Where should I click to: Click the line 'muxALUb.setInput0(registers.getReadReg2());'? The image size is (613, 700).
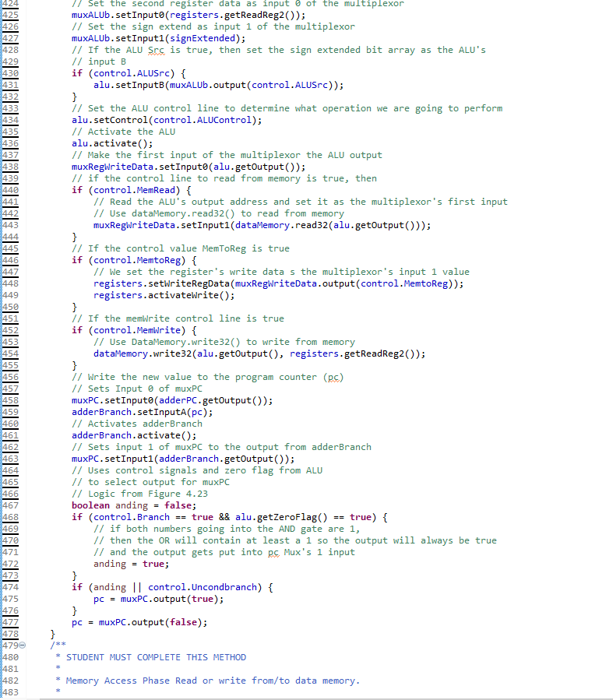pos(188,15)
